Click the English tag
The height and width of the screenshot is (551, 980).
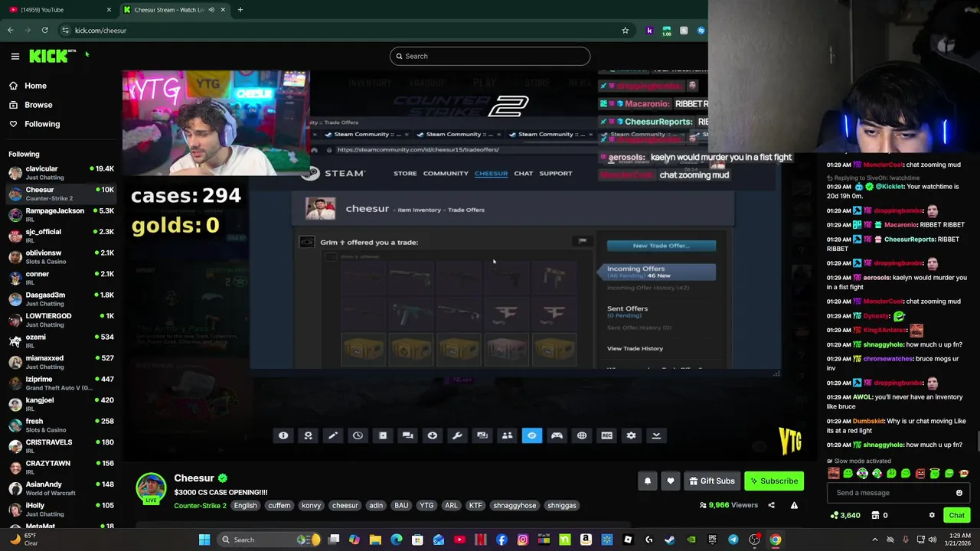point(246,506)
